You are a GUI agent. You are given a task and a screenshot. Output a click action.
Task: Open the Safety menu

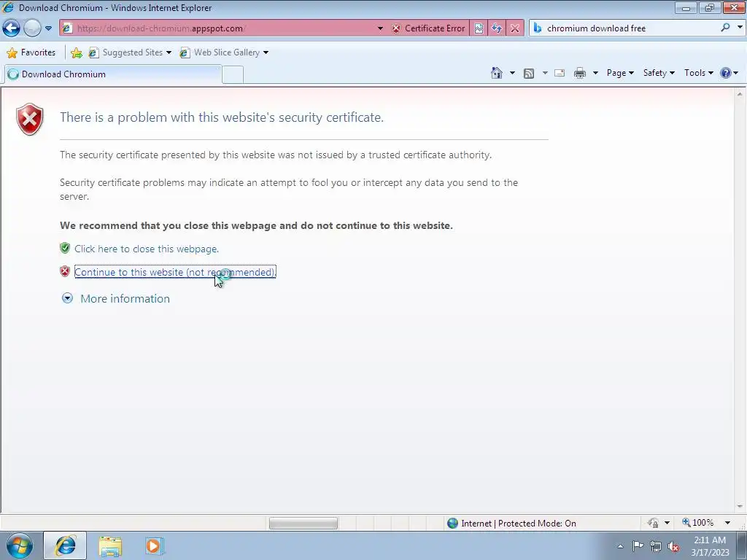pyautogui.click(x=659, y=73)
